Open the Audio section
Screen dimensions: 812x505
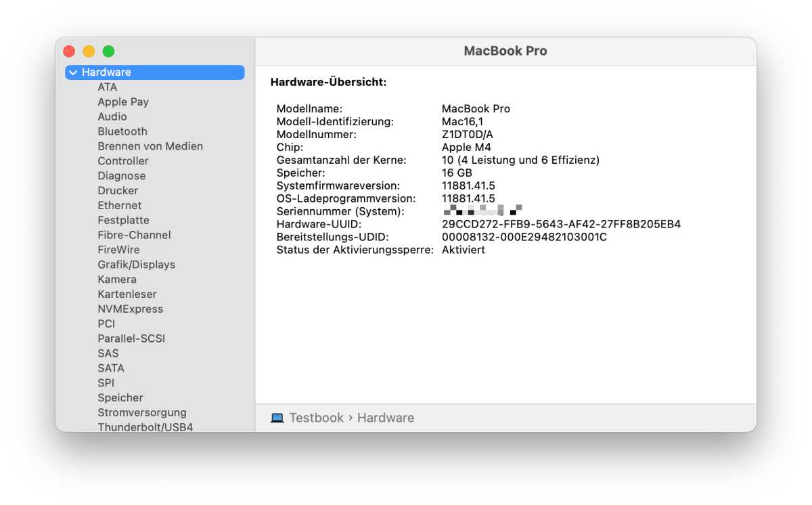[x=112, y=116]
